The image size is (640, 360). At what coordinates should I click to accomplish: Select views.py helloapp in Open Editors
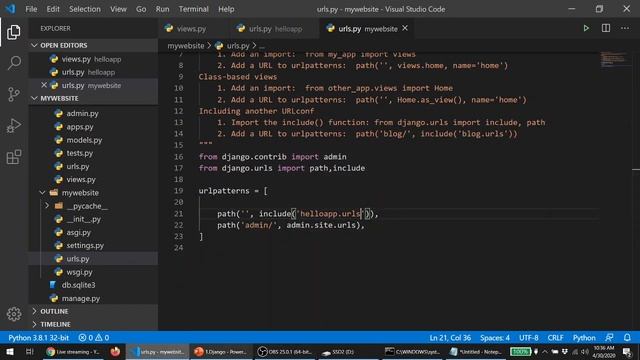93,59
